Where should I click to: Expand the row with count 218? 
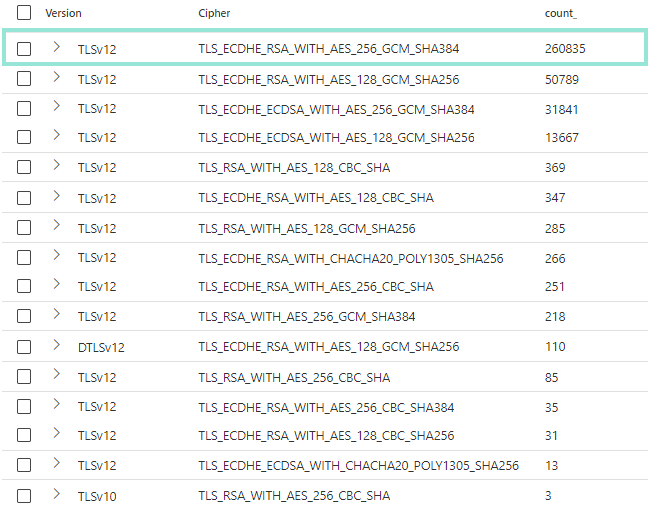tap(56, 315)
